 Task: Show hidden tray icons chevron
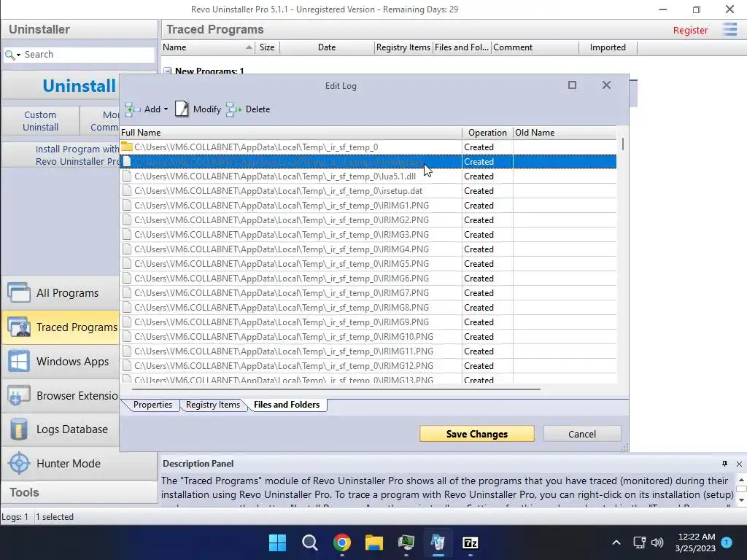tap(616, 542)
